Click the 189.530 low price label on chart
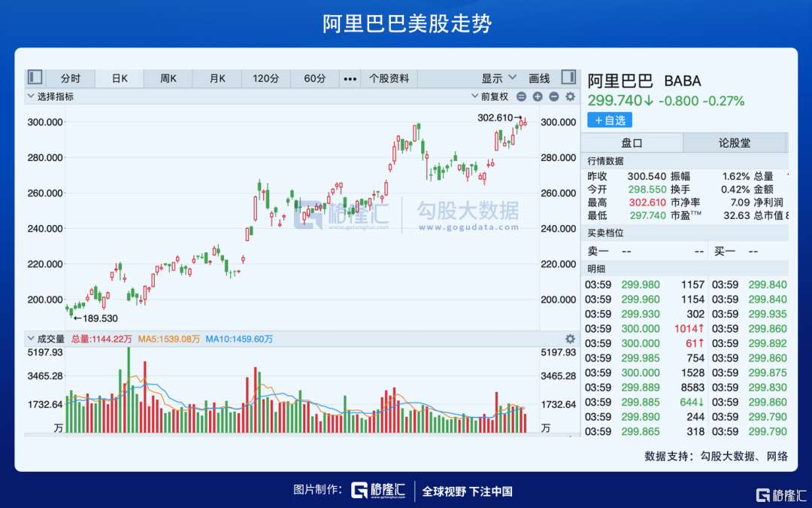The width and height of the screenshot is (812, 508). coord(100,318)
